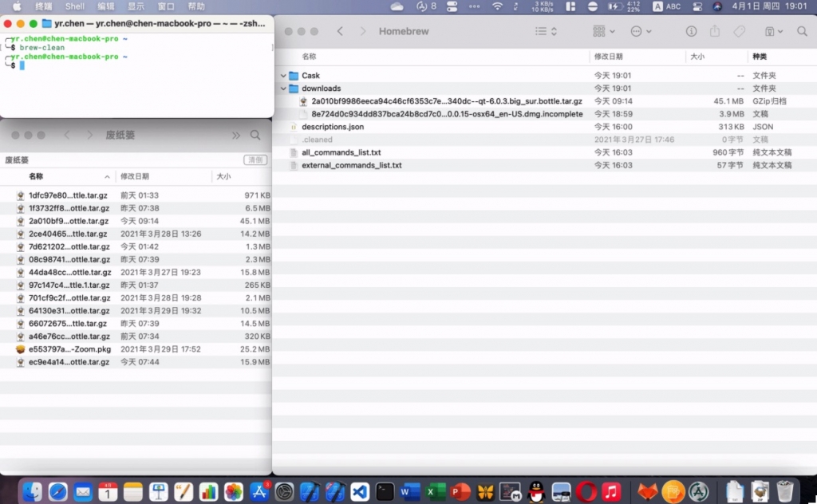Image resolution: width=817 pixels, height=504 pixels.
Task: Launch Microsoft Excel from the Dock
Action: pos(435,491)
